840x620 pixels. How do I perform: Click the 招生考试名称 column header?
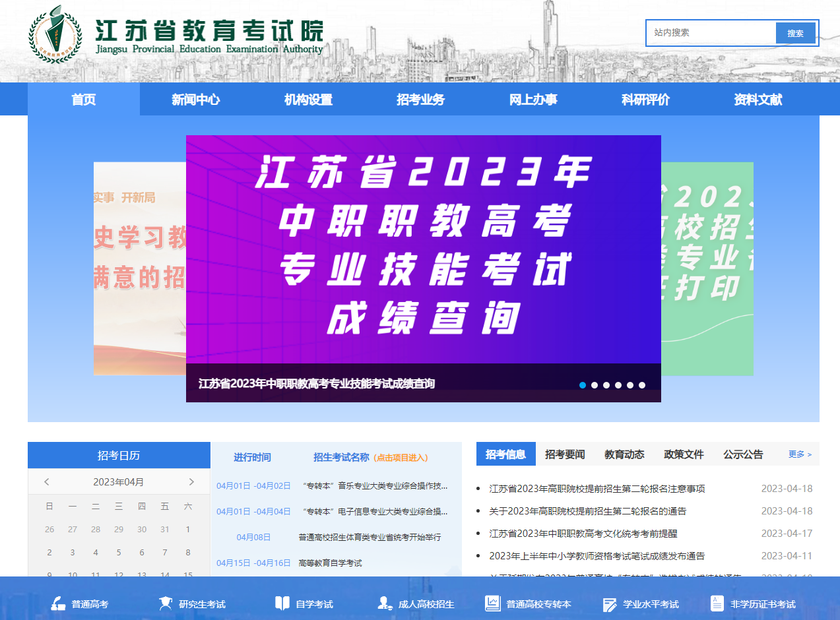tap(341, 457)
